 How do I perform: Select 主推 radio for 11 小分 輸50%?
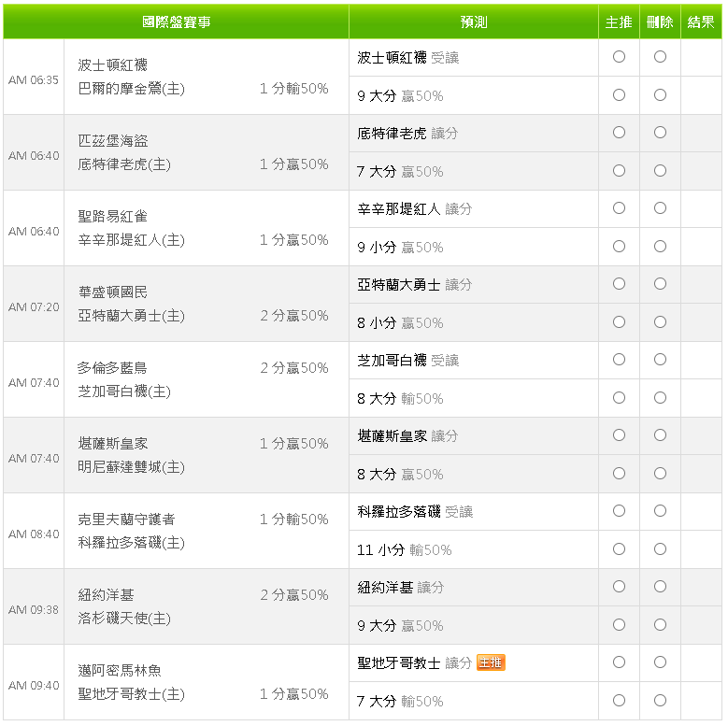pyautogui.click(x=619, y=548)
